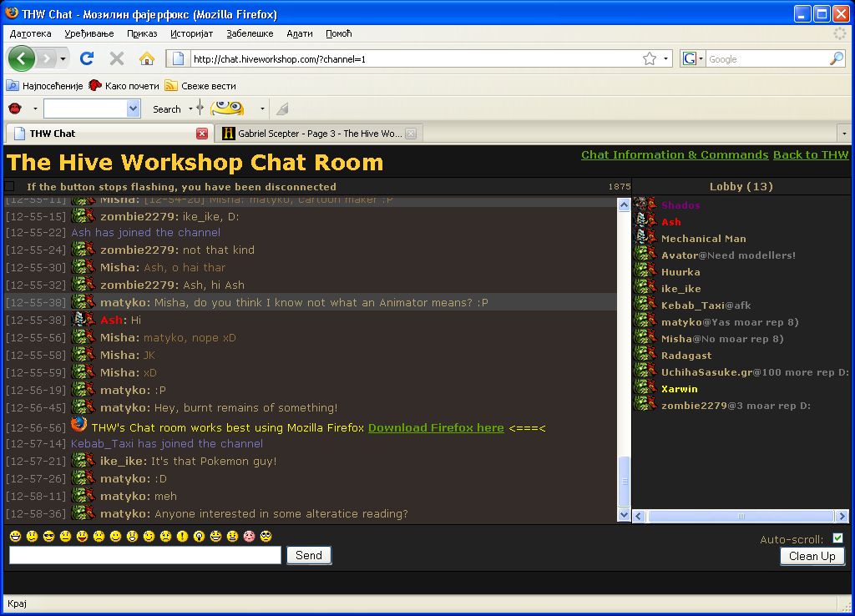The width and height of the screenshot is (855, 616).
Task: Open Chat Information & Commands link
Action: click(x=675, y=154)
